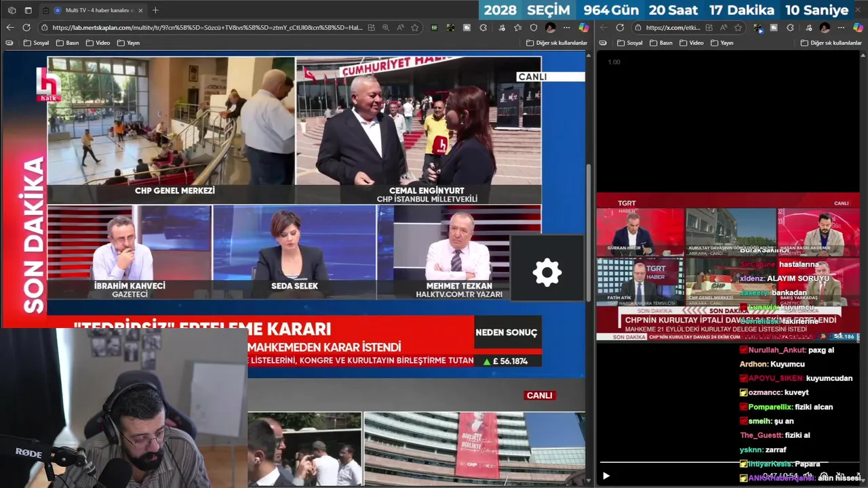
Task: Open Video bookmarks folder in right window
Action: [x=691, y=43]
